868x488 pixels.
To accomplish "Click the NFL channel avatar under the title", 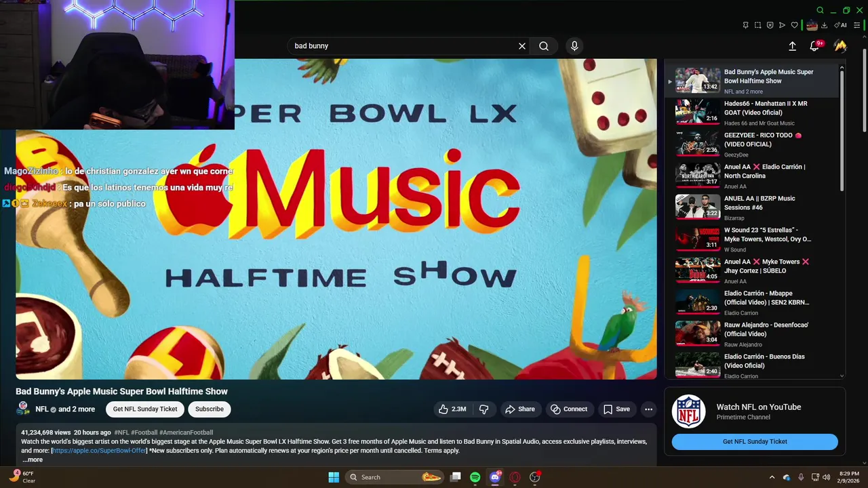I will [23, 408].
